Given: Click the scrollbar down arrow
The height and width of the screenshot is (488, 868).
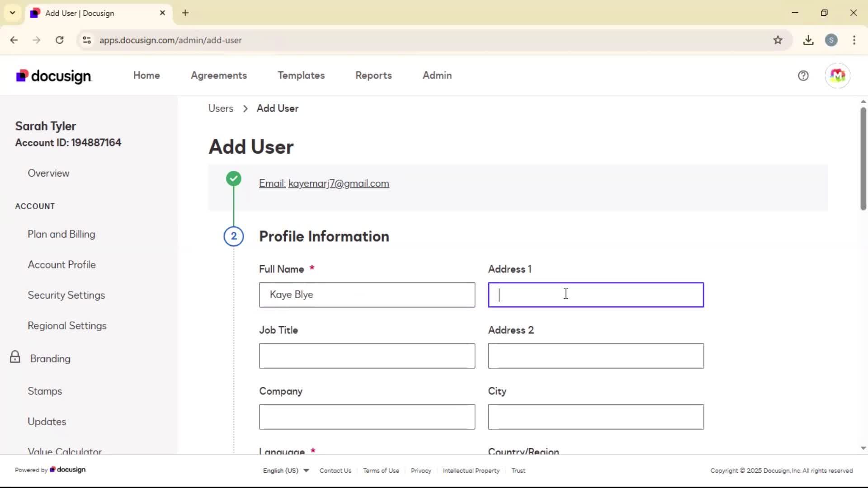Looking at the screenshot, I should [863, 448].
